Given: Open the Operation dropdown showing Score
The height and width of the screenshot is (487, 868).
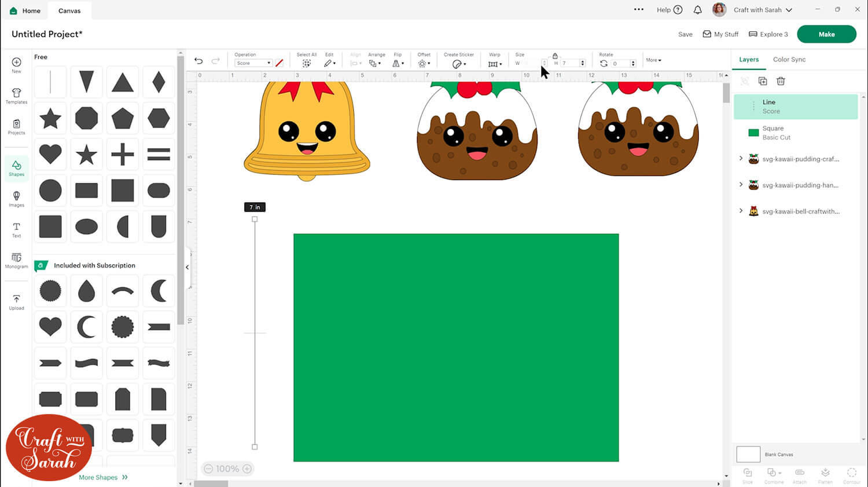Looking at the screenshot, I should 253,63.
